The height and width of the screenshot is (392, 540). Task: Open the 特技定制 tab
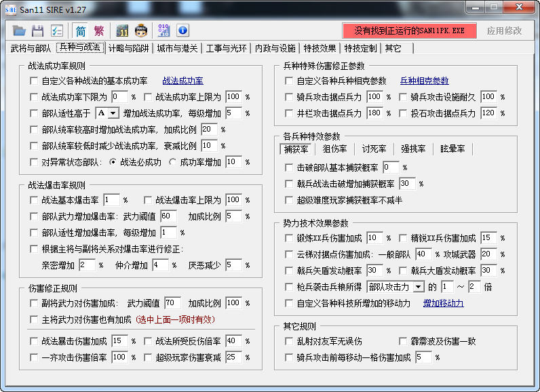360,49
